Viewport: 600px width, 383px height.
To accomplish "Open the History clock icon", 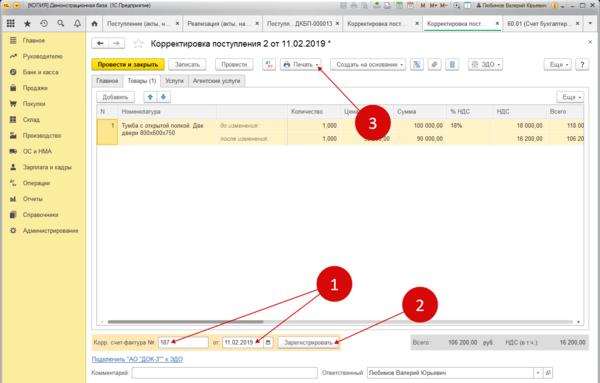I will [x=44, y=23].
